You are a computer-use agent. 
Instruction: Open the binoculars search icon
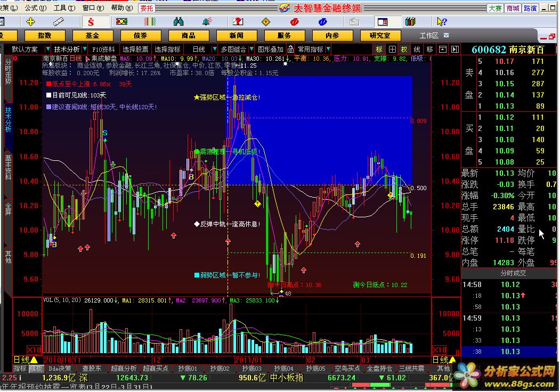178,22
